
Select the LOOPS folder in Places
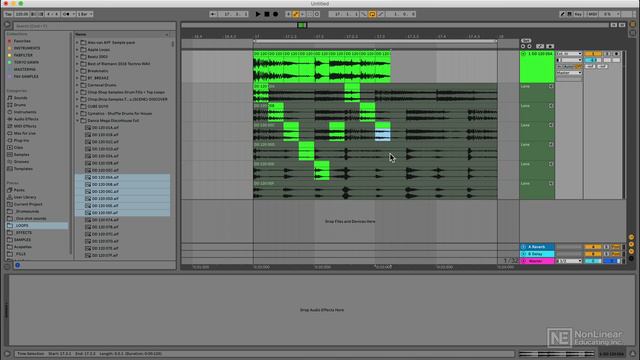37,226
